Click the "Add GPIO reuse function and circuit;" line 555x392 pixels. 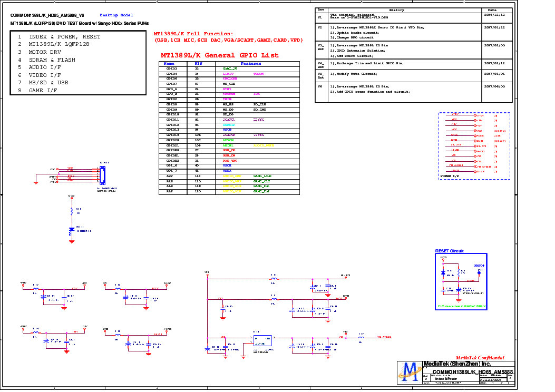coord(370,92)
